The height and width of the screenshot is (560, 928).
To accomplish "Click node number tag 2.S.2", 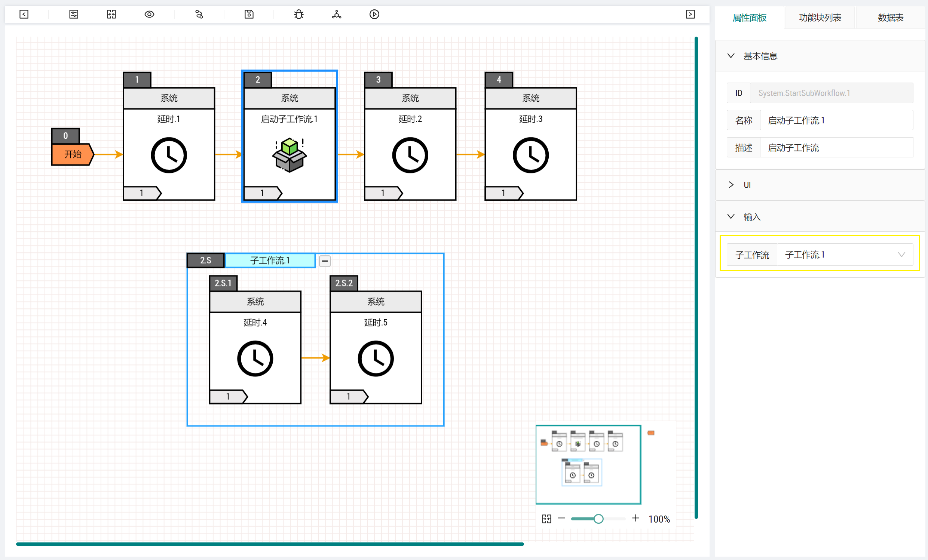I will tap(344, 283).
